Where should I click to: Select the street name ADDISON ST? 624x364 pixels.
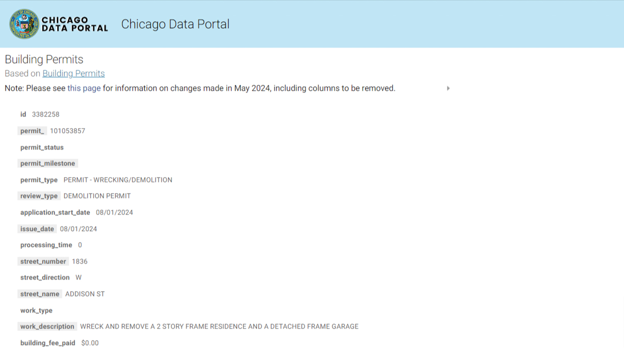85,294
